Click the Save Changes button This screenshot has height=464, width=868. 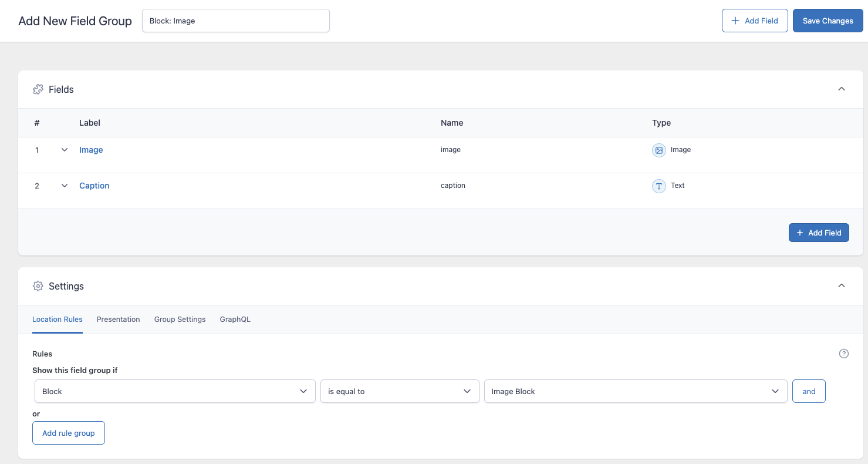828,21
